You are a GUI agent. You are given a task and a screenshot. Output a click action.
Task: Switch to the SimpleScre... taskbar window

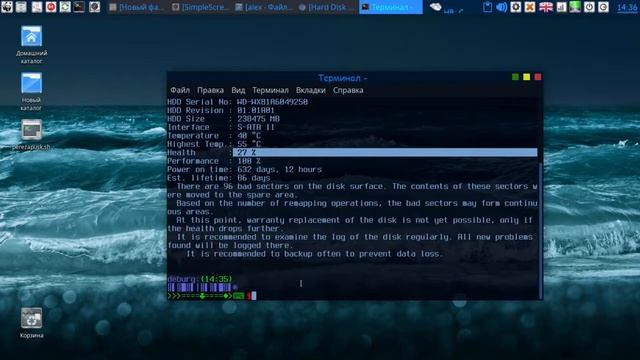pos(200,7)
